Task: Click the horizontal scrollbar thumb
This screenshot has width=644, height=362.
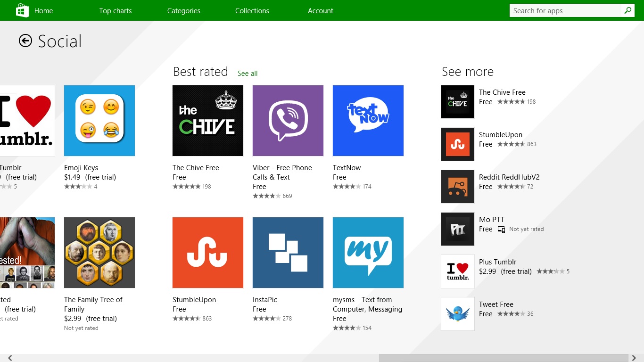Action: click(x=504, y=358)
